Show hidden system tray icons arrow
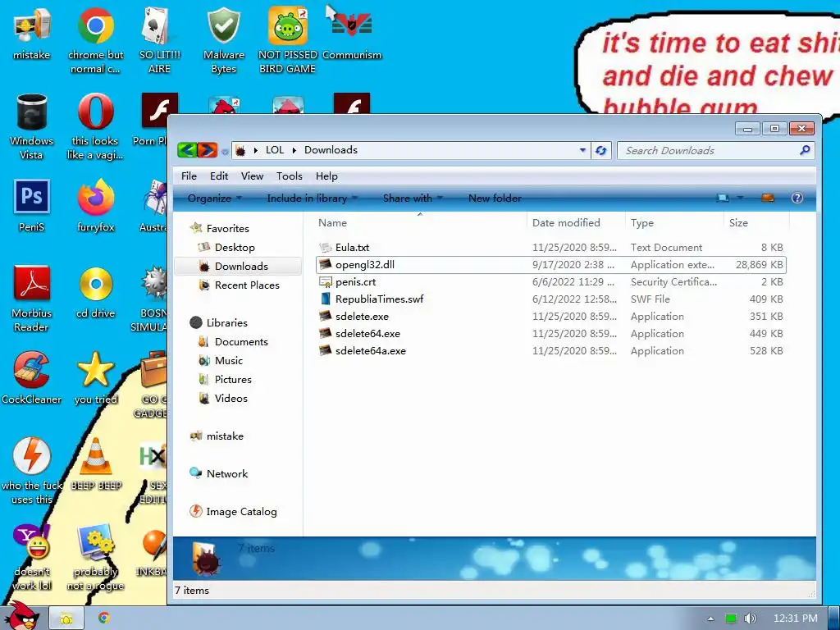840x630 pixels. click(x=710, y=619)
